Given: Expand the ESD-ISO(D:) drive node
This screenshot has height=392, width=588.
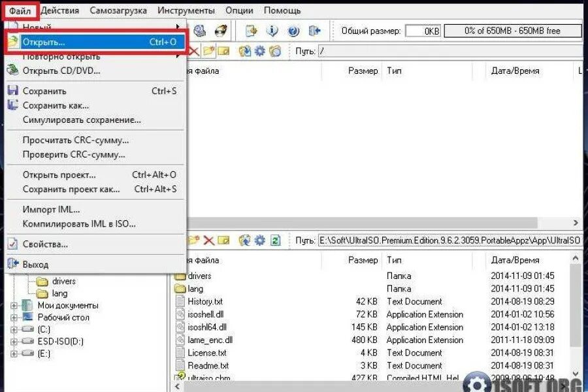Looking at the screenshot, I should [x=14, y=342].
